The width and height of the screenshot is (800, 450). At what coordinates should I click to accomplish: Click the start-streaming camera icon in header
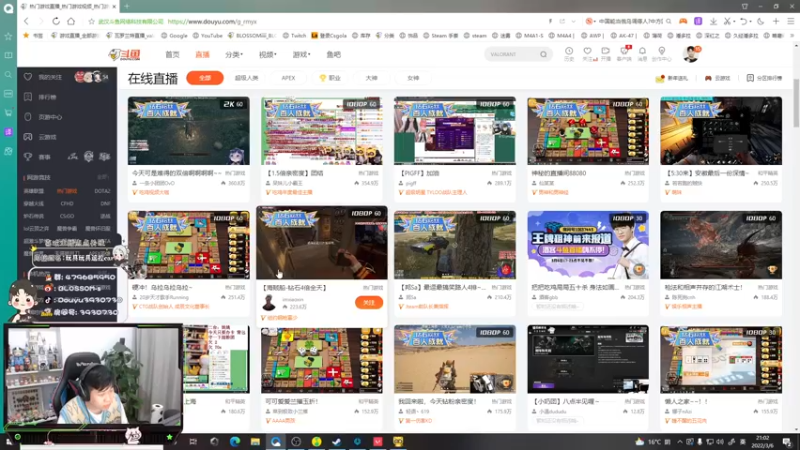pyautogui.click(x=606, y=51)
